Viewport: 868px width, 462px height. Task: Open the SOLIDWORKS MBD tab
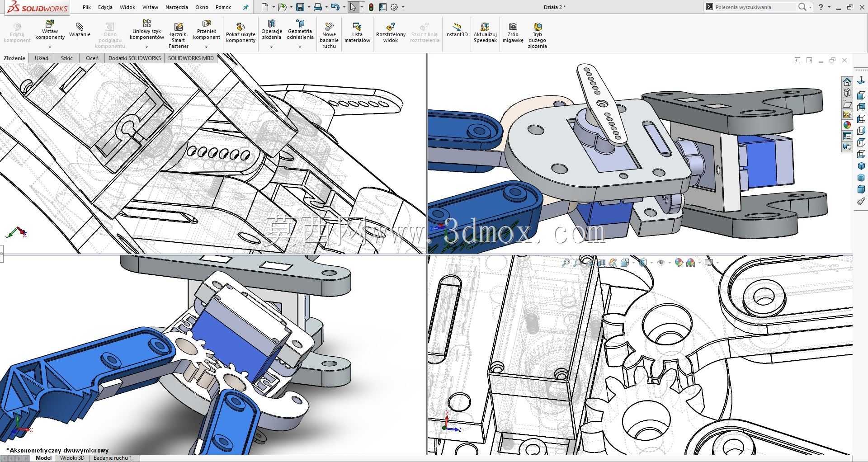click(191, 58)
